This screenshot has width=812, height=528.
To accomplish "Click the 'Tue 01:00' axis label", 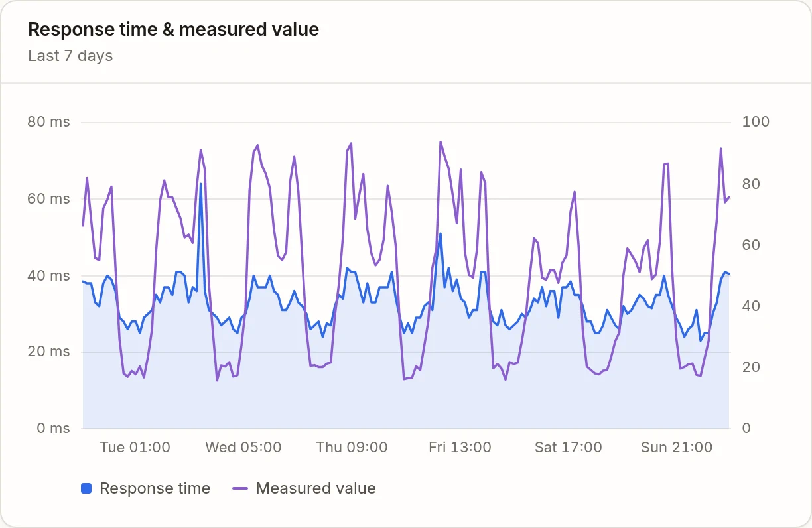I will pos(135,448).
